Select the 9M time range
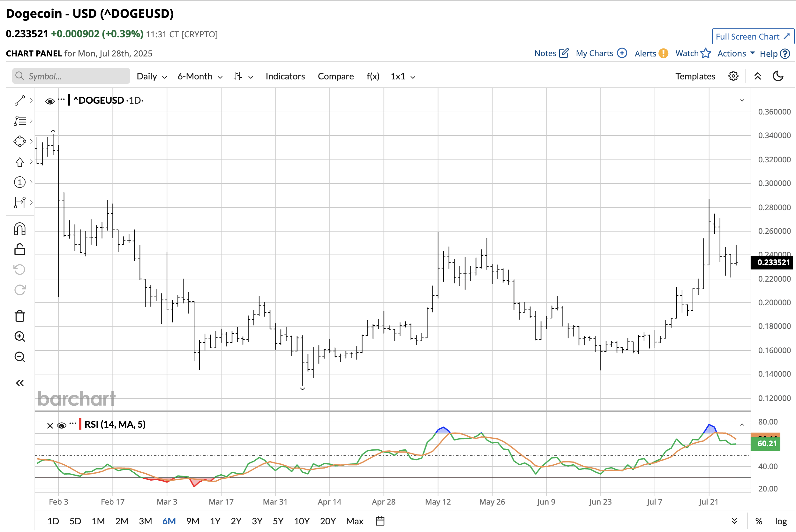This screenshot has width=796, height=532. (x=192, y=521)
